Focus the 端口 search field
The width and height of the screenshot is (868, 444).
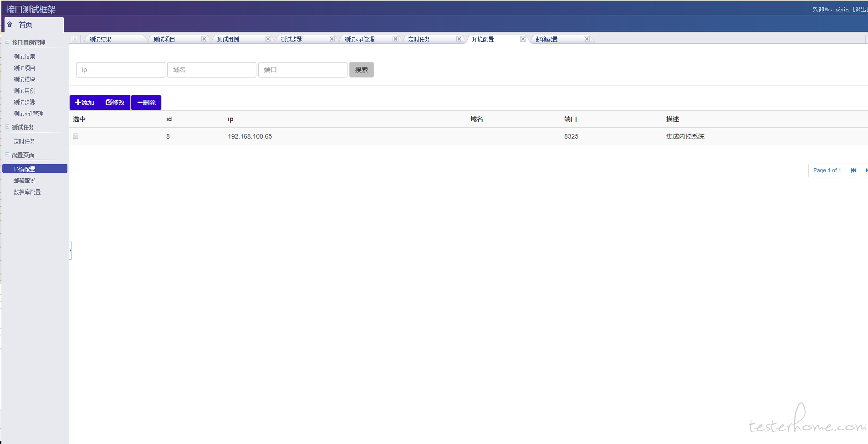point(303,70)
